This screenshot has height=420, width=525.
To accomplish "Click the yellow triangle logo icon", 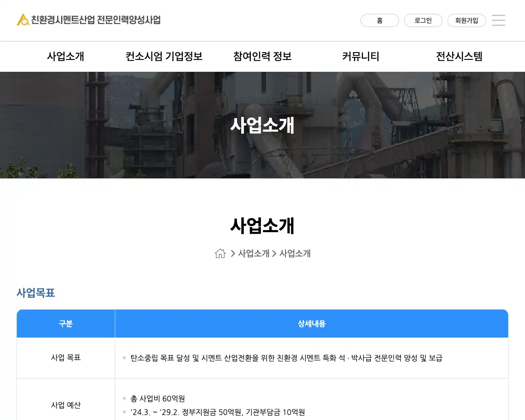I will [23, 20].
